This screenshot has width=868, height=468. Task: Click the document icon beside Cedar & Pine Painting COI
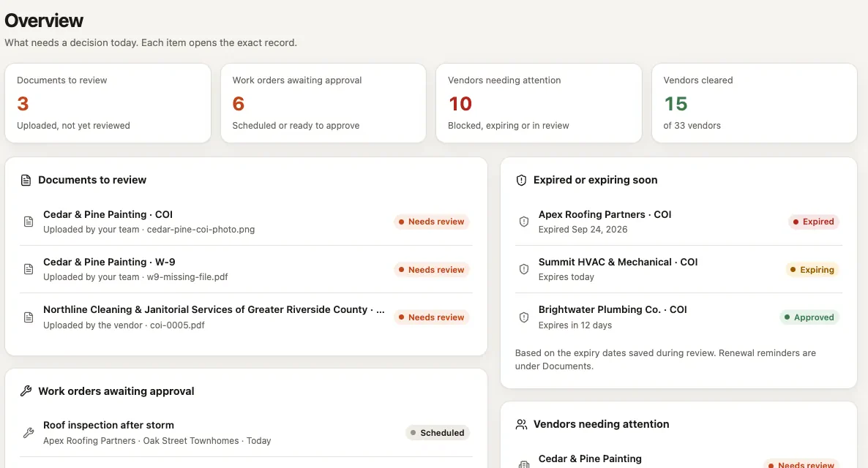pyautogui.click(x=29, y=222)
